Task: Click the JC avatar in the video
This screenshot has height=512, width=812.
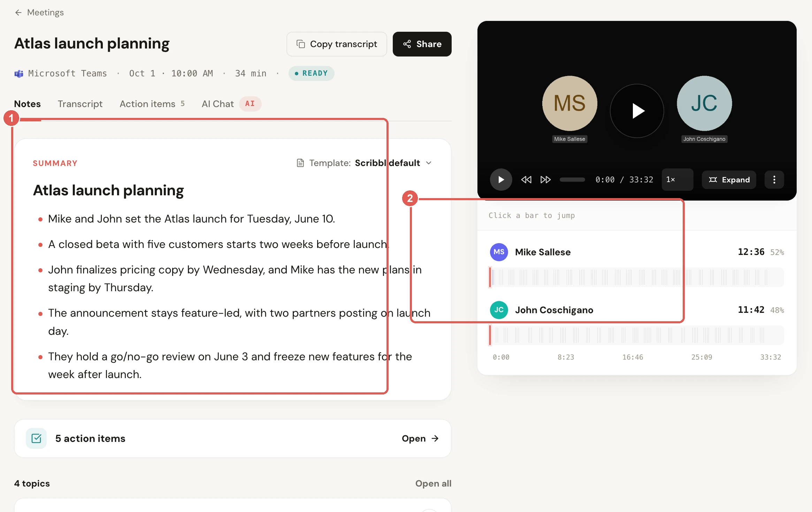Action: pyautogui.click(x=704, y=103)
